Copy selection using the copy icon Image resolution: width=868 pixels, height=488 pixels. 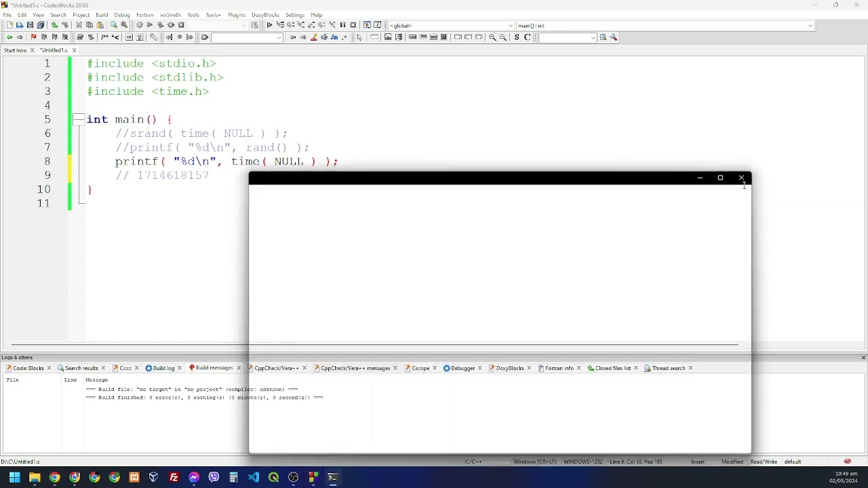(90, 25)
